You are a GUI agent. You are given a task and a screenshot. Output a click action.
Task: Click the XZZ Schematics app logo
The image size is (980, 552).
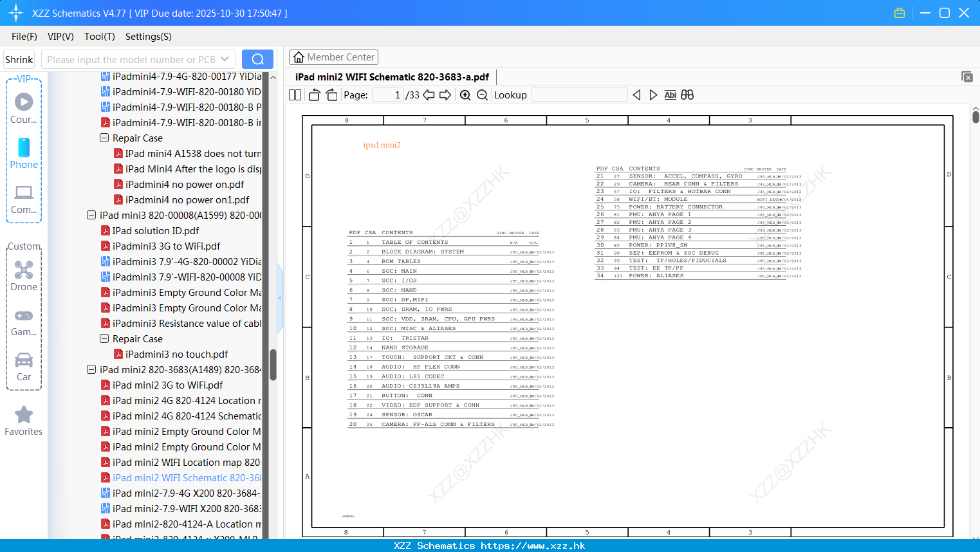click(x=16, y=13)
